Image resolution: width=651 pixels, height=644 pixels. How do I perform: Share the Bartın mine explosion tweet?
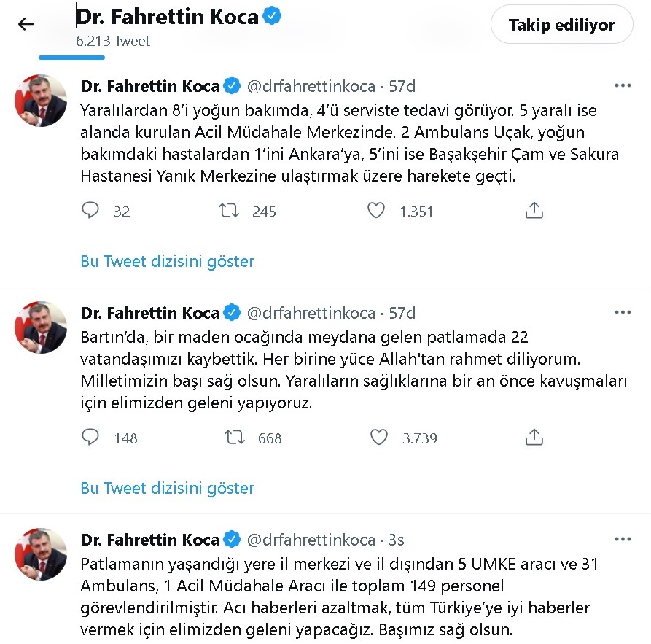[x=534, y=438]
